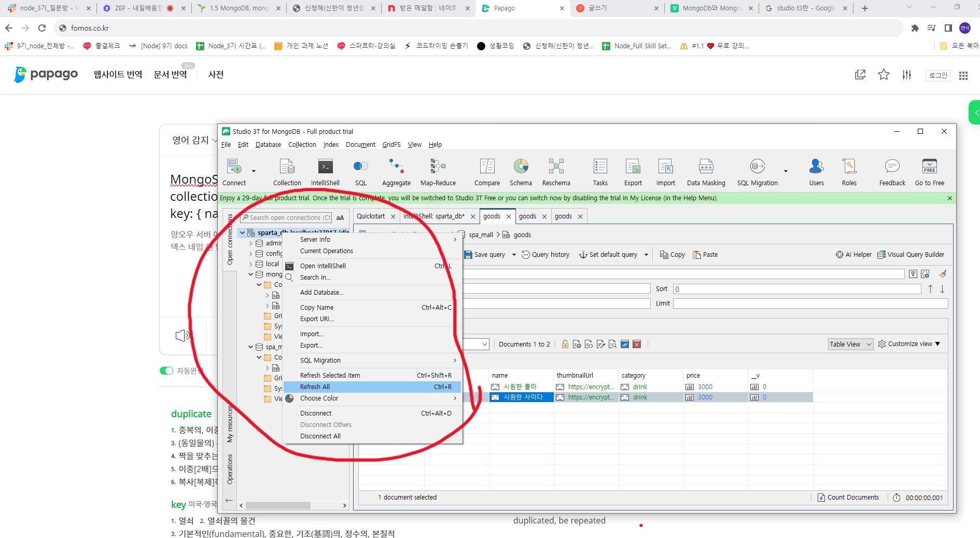Click the Count Documents button
This screenshot has width=980, height=538.
(848, 498)
